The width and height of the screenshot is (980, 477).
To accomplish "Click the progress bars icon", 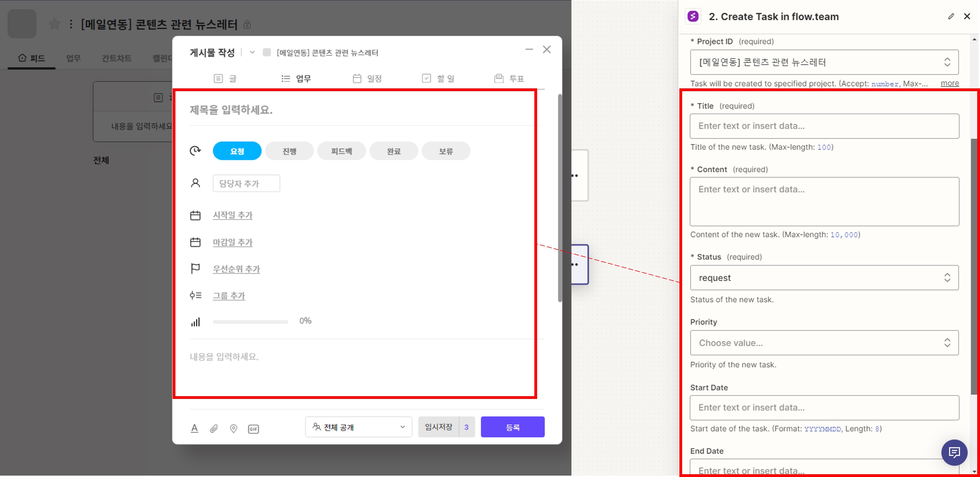I will (x=195, y=322).
